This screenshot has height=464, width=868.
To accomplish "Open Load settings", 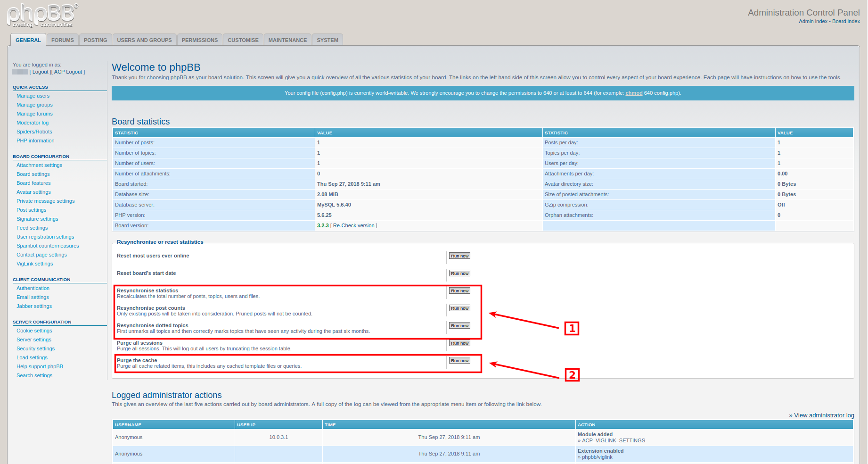I will click(x=32, y=357).
